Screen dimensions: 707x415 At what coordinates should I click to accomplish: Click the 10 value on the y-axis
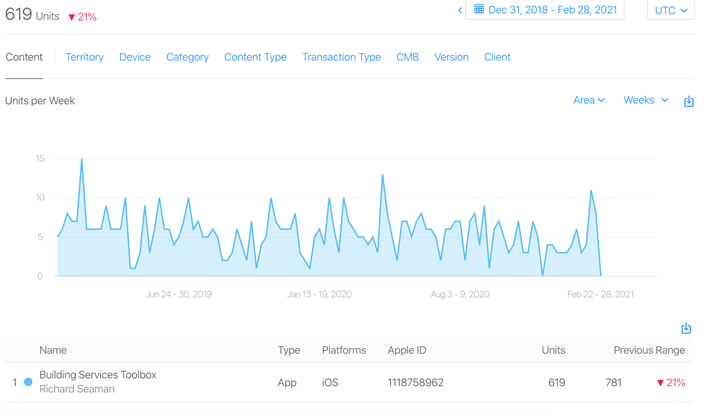point(40,198)
